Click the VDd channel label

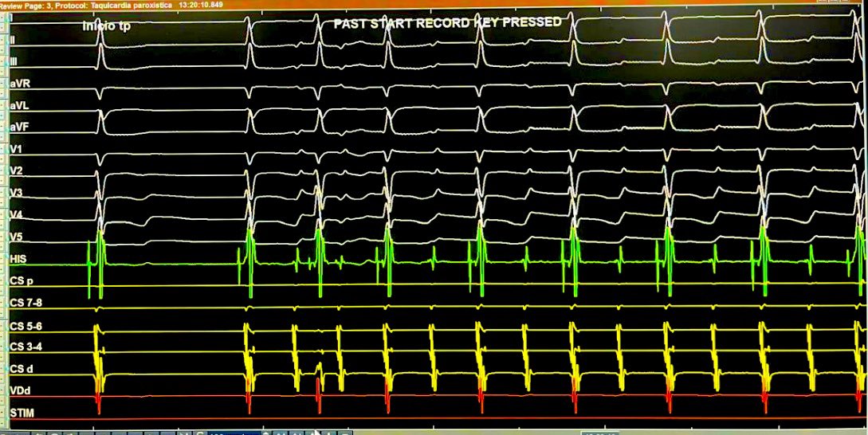click(x=19, y=390)
